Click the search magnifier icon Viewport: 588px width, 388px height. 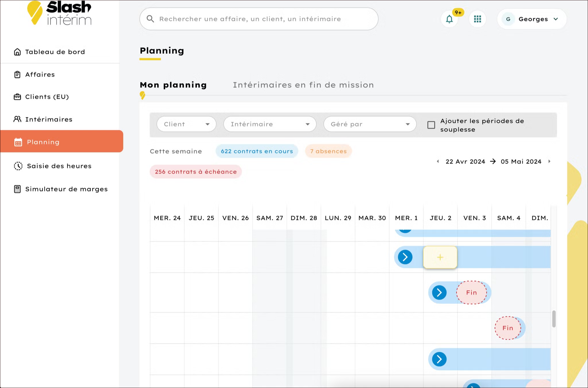(150, 19)
